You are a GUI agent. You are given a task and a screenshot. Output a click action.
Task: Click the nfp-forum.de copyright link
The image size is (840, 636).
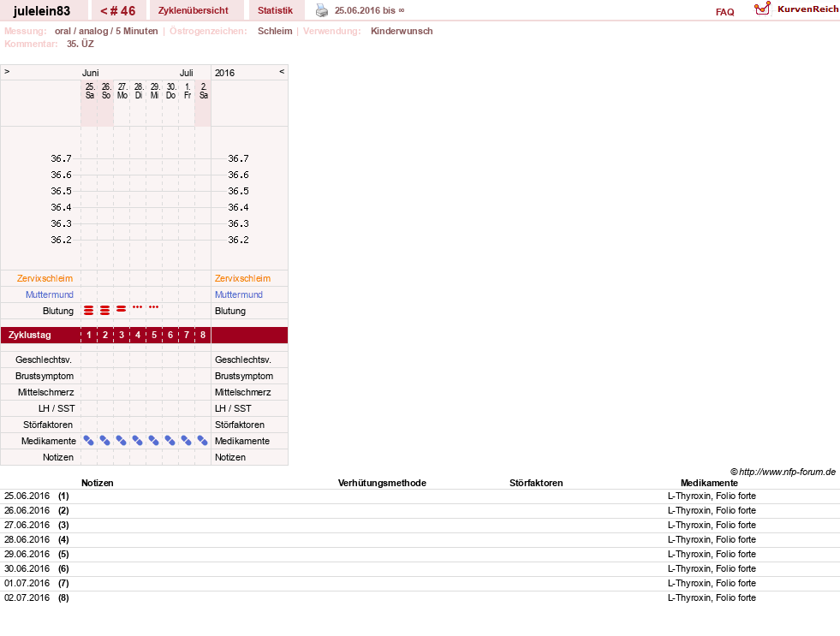coord(783,472)
